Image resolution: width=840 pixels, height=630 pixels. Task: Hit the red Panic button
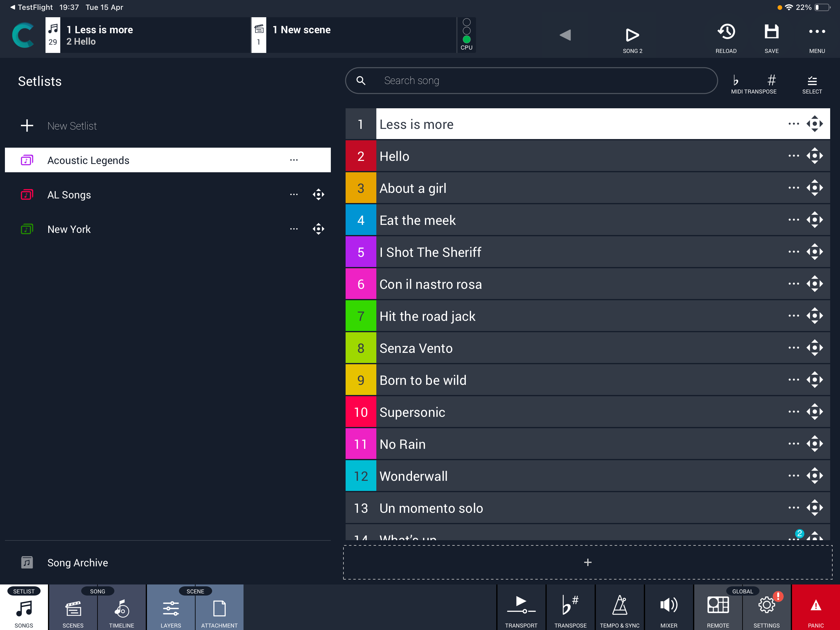[816, 607]
